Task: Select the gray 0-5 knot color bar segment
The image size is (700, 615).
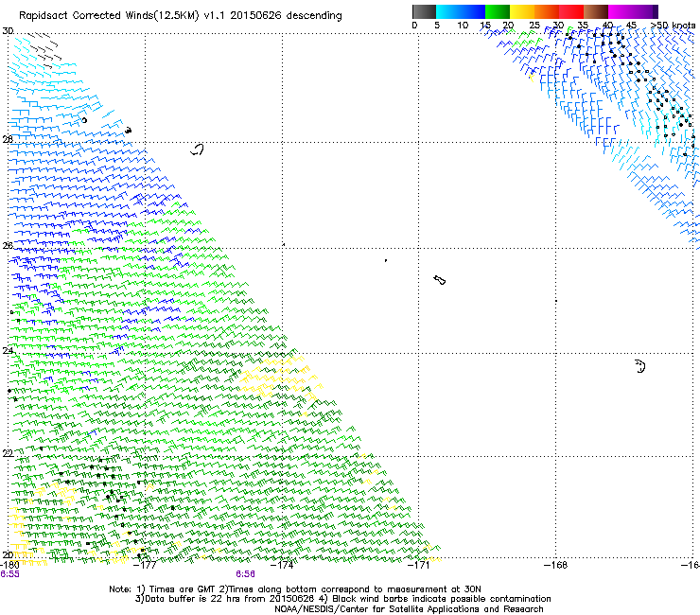Action: (424, 11)
